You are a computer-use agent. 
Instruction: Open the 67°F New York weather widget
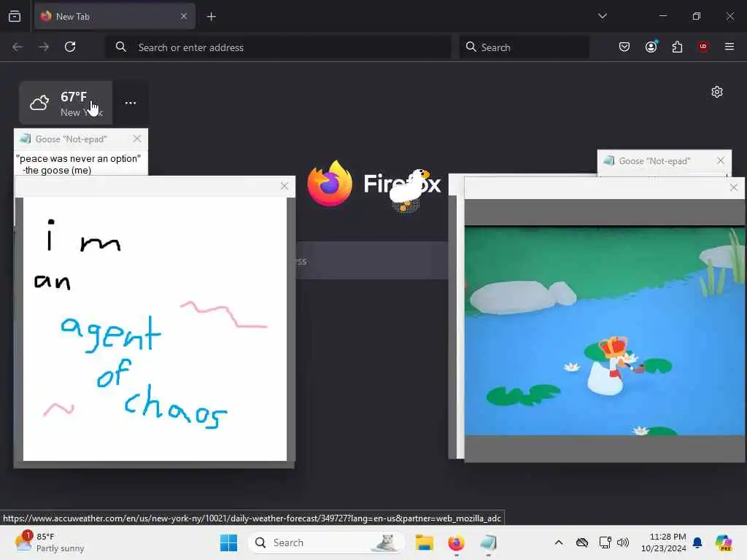tap(66, 103)
